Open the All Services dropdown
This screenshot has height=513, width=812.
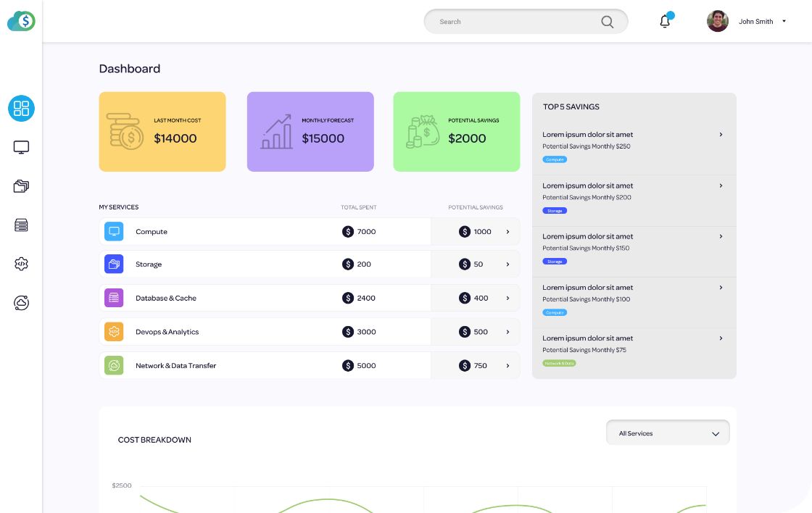[x=667, y=433]
